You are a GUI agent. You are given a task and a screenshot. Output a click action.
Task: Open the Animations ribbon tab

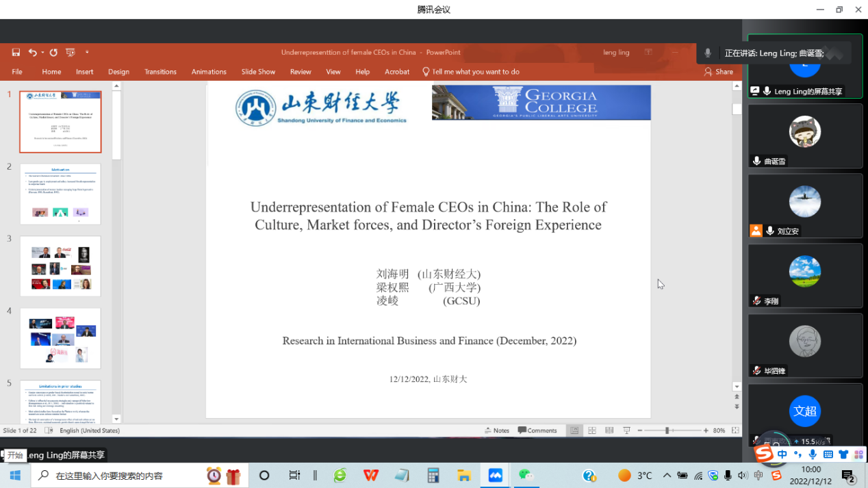pos(209,72)
